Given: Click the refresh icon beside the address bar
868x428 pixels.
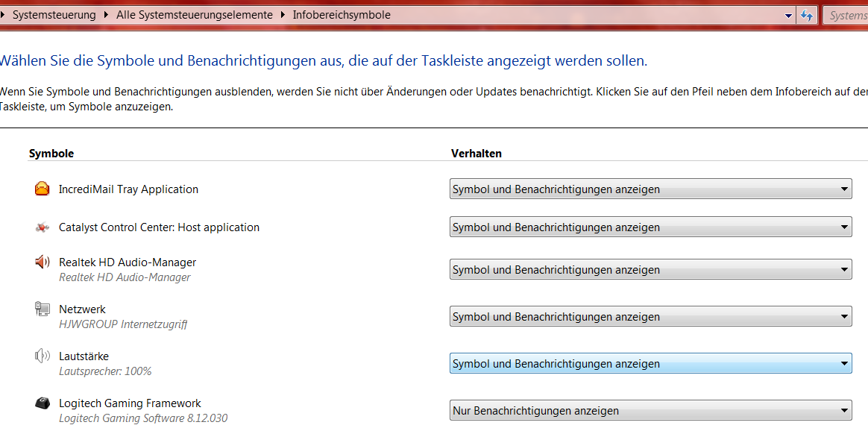Looking at the screenshot, I should tap(807, 16).
